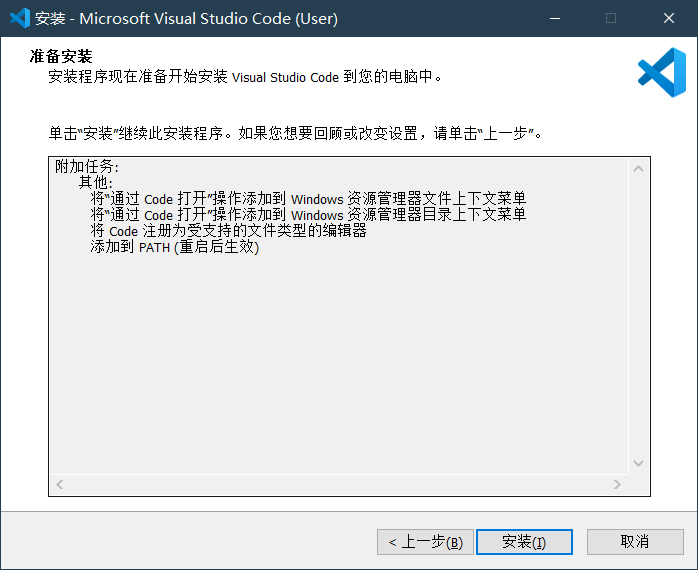The width and height of the screenshot is (698, 570).
Task: Click the line ending 资源管理器目录上下文菜单
Action: (x=308, y=215)
